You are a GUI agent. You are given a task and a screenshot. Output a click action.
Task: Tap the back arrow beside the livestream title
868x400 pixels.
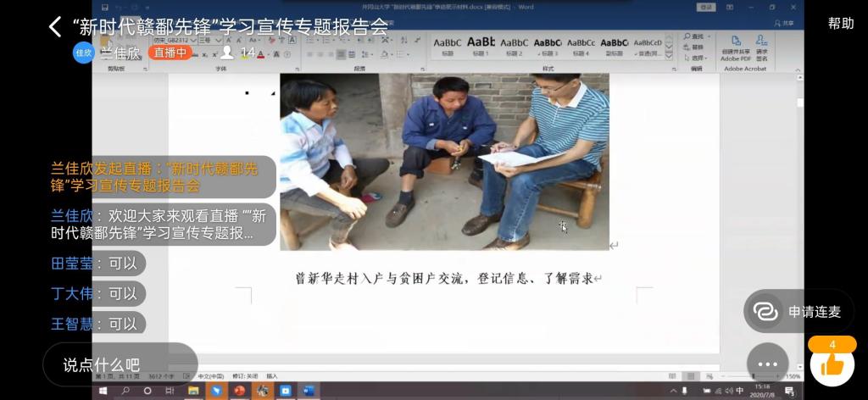click(55, 26)
